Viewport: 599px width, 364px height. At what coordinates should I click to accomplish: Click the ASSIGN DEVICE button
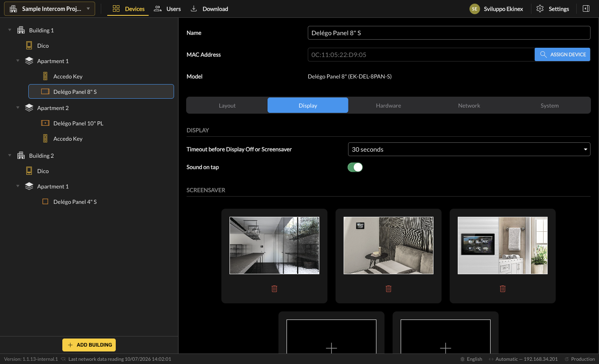[x=562, y=55]
